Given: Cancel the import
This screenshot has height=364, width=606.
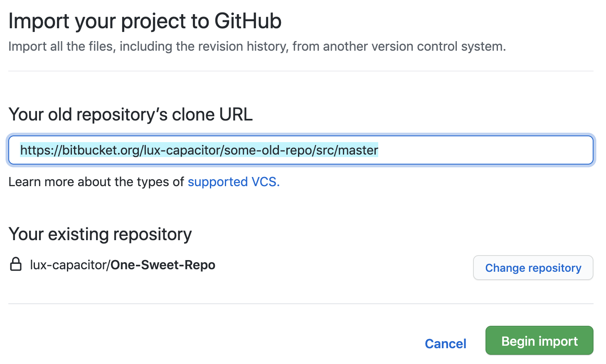Looking at the screenshot, I should 445,344.
